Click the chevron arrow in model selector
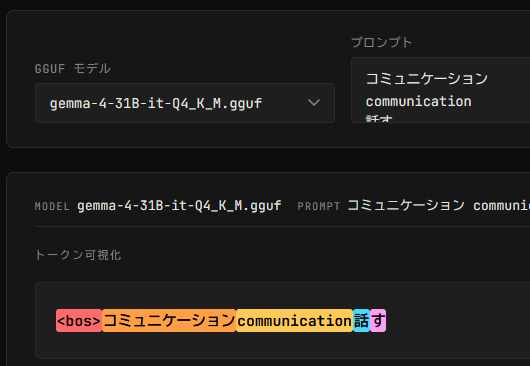The width and height of the screenshot is (530, 366). 314,103
